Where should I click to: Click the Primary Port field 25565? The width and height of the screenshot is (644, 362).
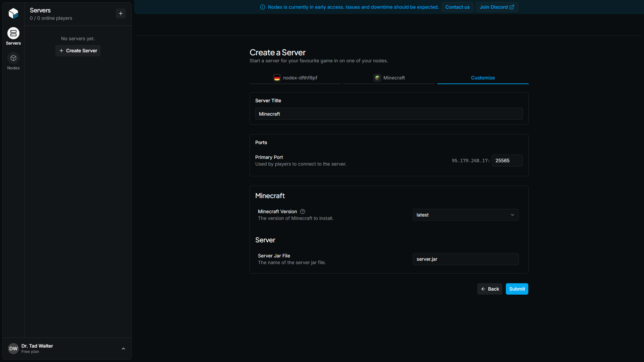point(507,161)
